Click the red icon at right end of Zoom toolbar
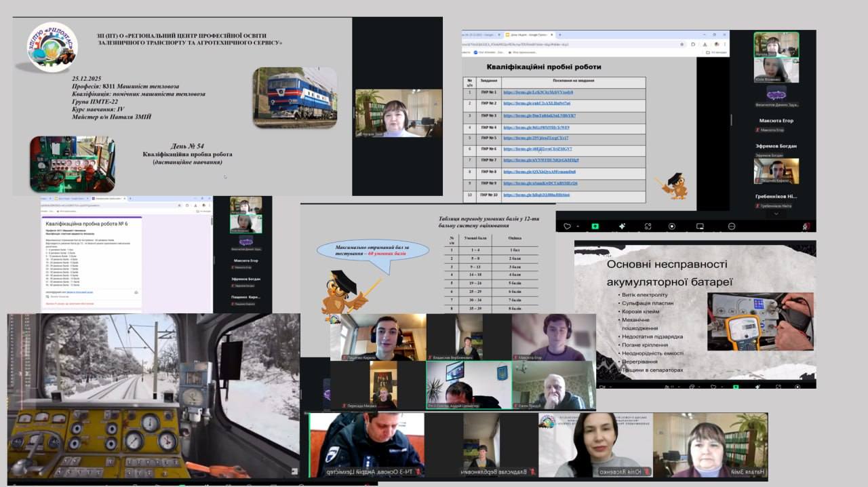 click(806, 226)
